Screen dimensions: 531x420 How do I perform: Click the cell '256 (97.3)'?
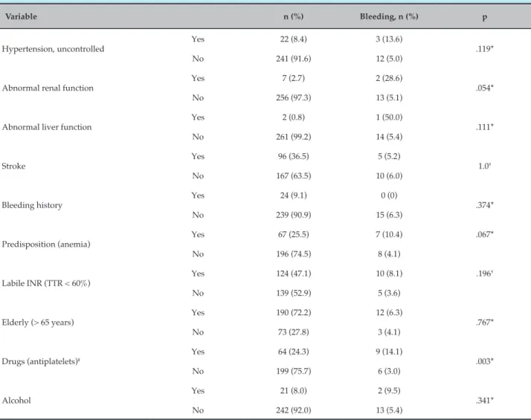click(293, 98)
